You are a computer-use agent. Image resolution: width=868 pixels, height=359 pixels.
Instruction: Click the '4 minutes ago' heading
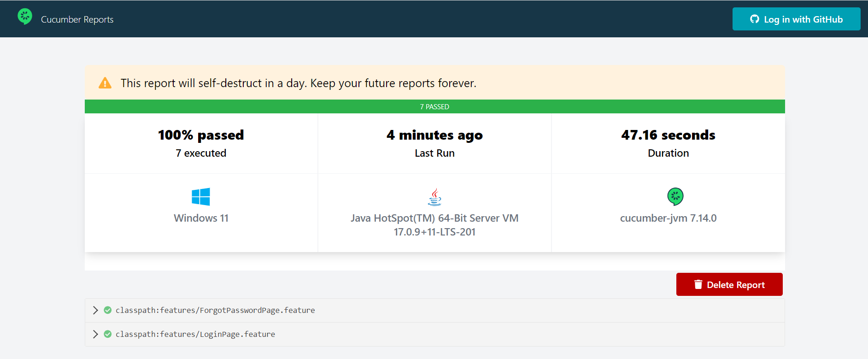point(434,135)
